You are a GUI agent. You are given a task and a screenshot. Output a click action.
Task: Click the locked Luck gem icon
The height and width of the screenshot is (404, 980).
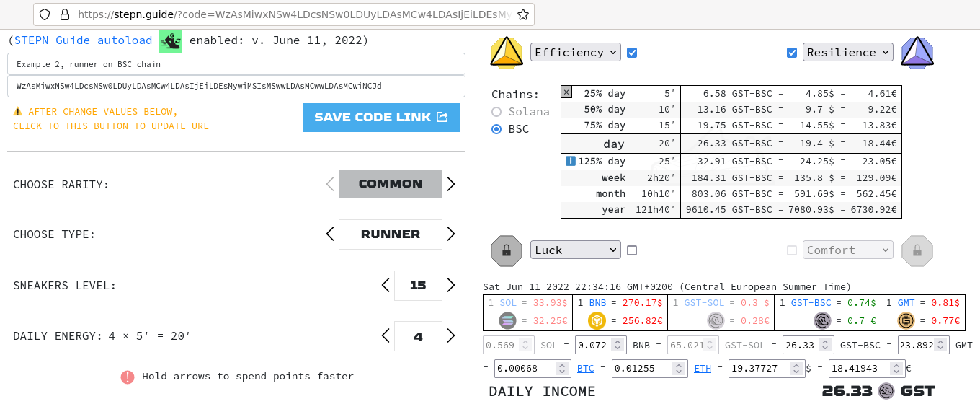coord(507,250)
